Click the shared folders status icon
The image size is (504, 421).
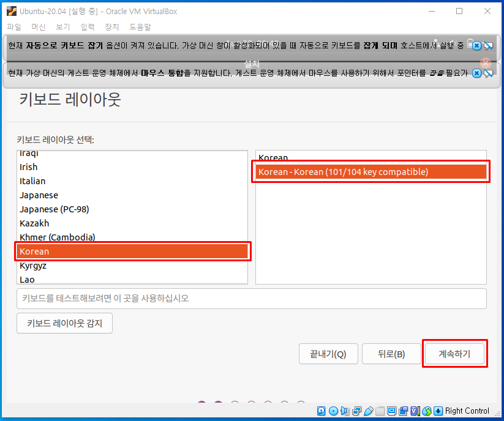pyautogui.click(x=380, y=411)
